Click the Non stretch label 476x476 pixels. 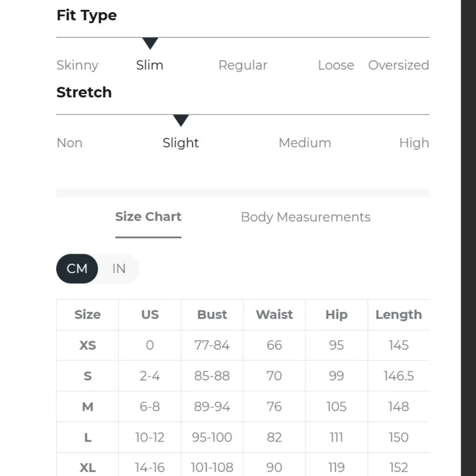(x=69, y=143)
